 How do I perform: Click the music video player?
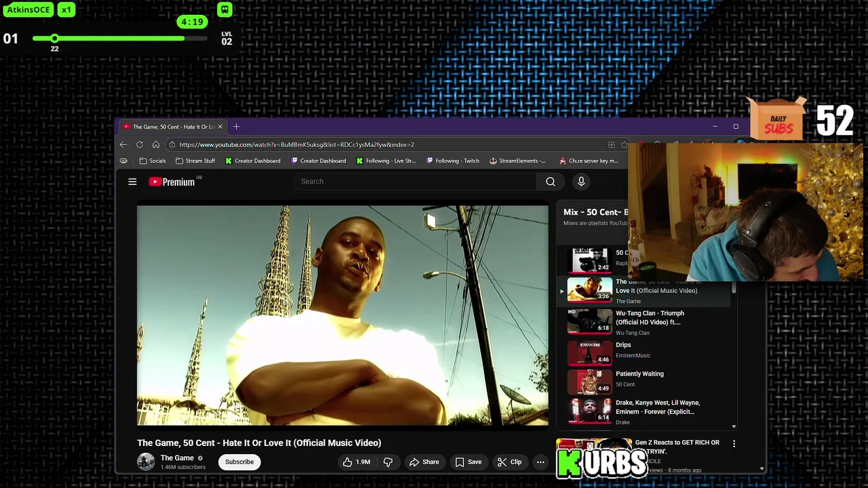pyautogui.click(x=342, y=315)
